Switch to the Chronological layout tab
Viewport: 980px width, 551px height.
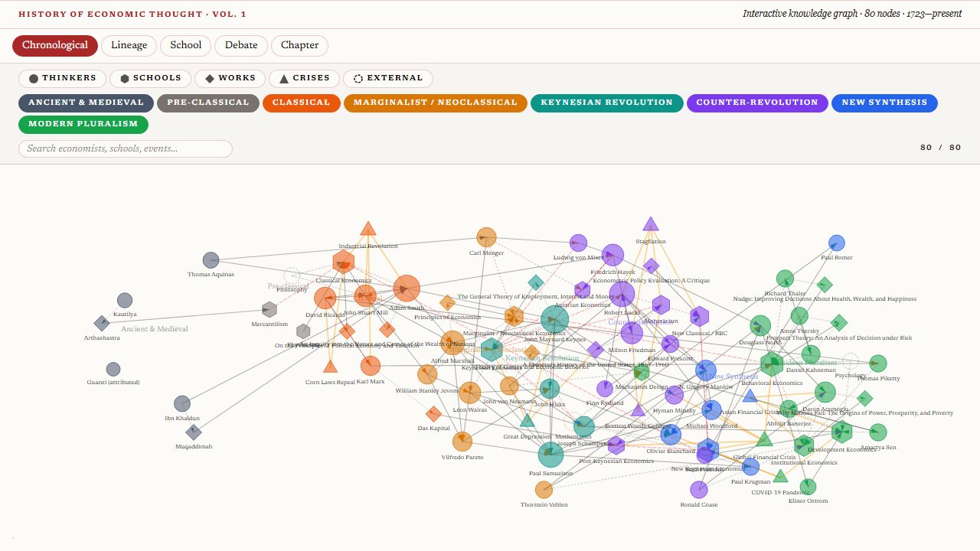[x=55, y=45]
